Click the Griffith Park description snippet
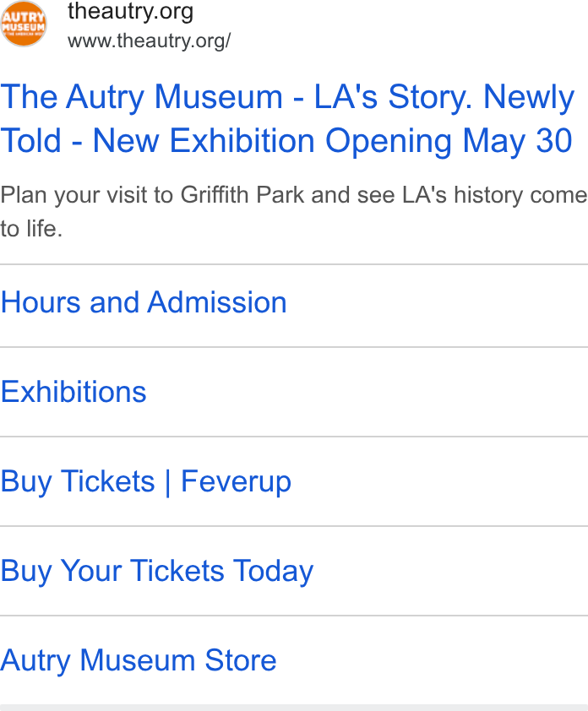Image resolution: width=588 pixels, height=711 pixels. (293, 211)
